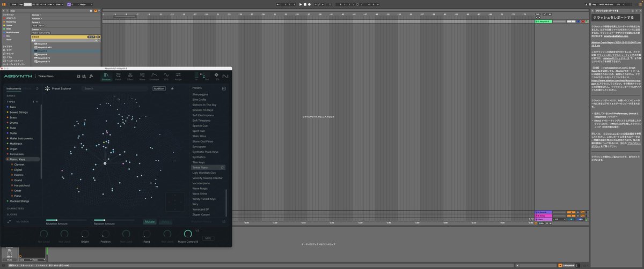Image resolution: width=644 pixels, height=269 pixels.
Task: Click the Mutate button
Action: tap(150, 221)
